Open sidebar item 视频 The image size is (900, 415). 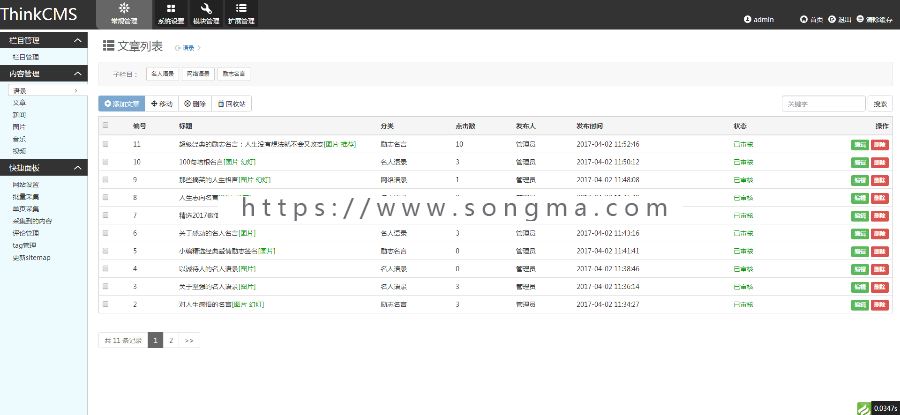coord(19,151)
